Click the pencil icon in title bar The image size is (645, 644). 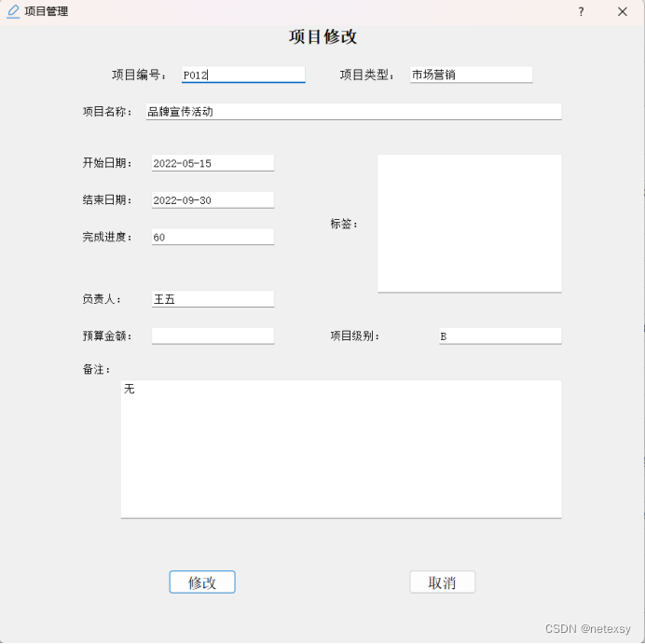(x=13, y=11)
